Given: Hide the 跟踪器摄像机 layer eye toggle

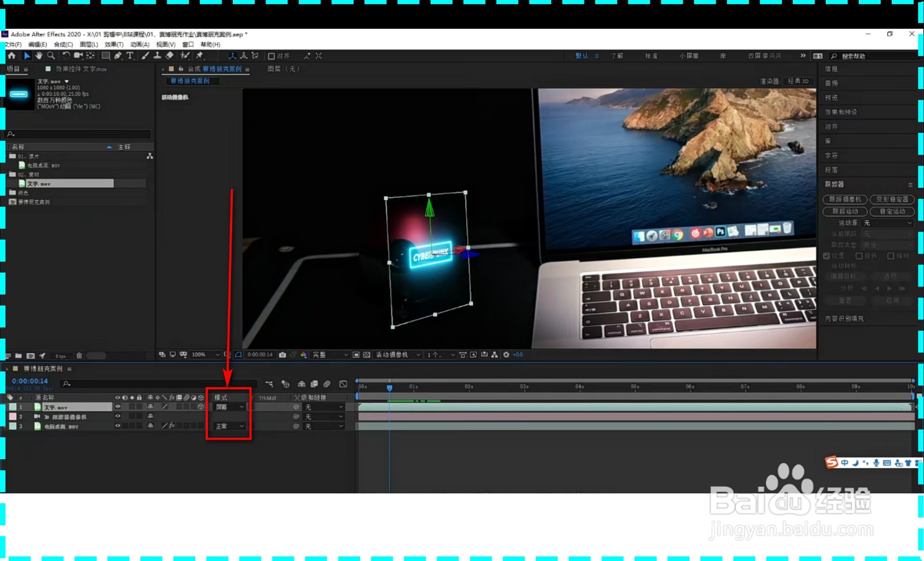Looking at the screenshot, I should (118, 417).
